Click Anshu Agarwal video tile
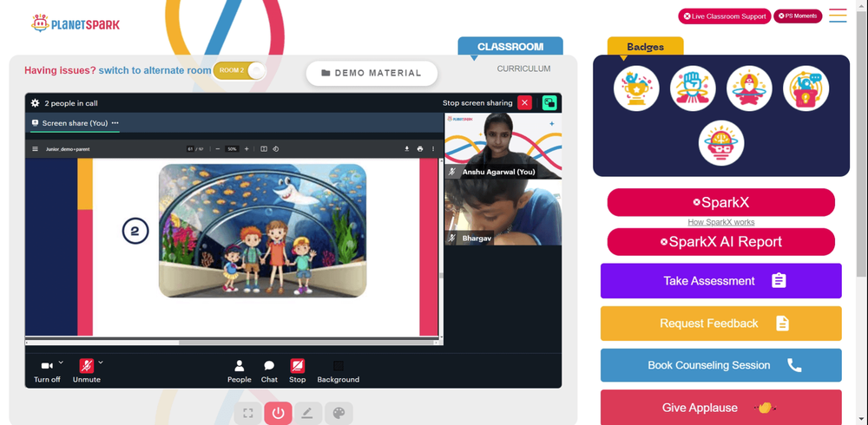This screenshot has width=868, height=425. click(503, 146)
